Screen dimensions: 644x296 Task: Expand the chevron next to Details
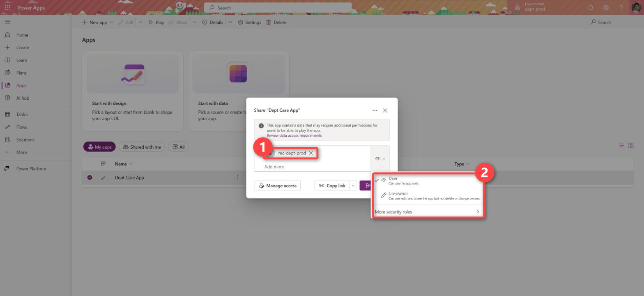230,22
